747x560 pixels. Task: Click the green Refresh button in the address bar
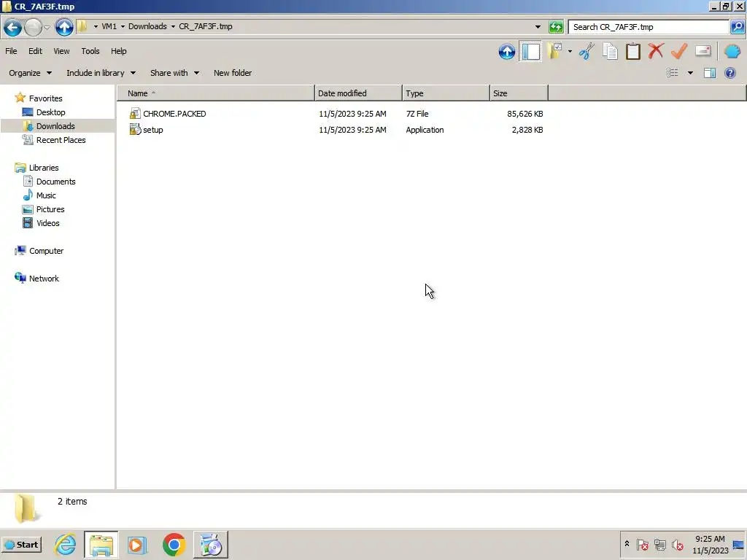click(x=556, y=27)
